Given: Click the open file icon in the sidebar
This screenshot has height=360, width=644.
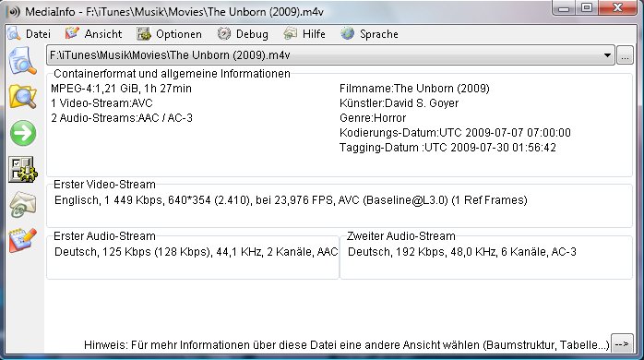Looking at the screenshot, I should click(x=23, y=60).
